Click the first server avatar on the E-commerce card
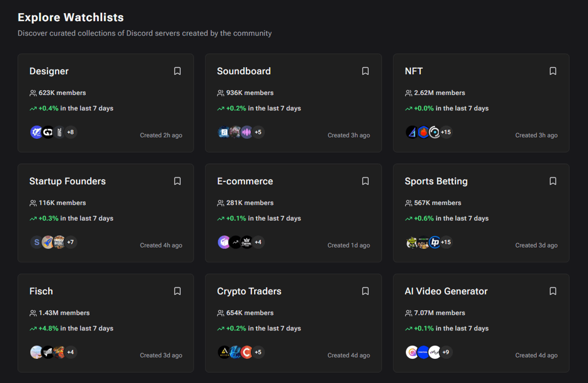This screenshot has width=588, height=383. click(x=224, y=242)
